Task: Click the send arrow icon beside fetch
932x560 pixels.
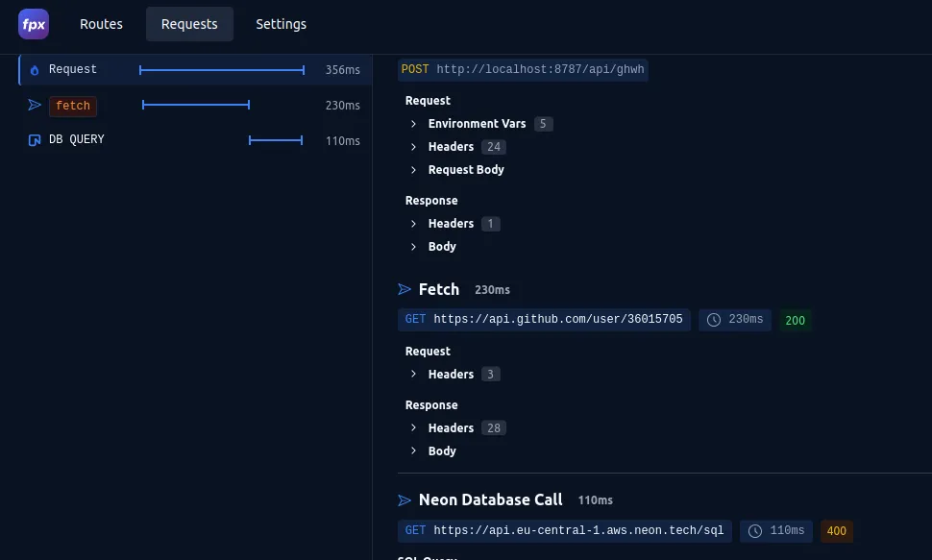Action: coord(35,106)
